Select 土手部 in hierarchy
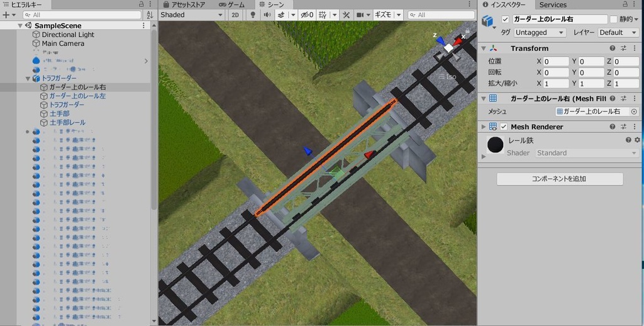The image size is (644, 326). point(60,113)
